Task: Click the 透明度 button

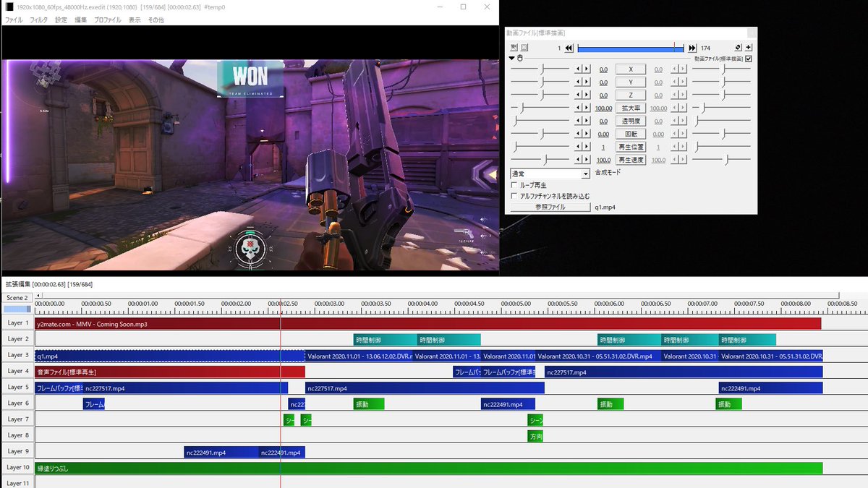Action: pos(631,121)
